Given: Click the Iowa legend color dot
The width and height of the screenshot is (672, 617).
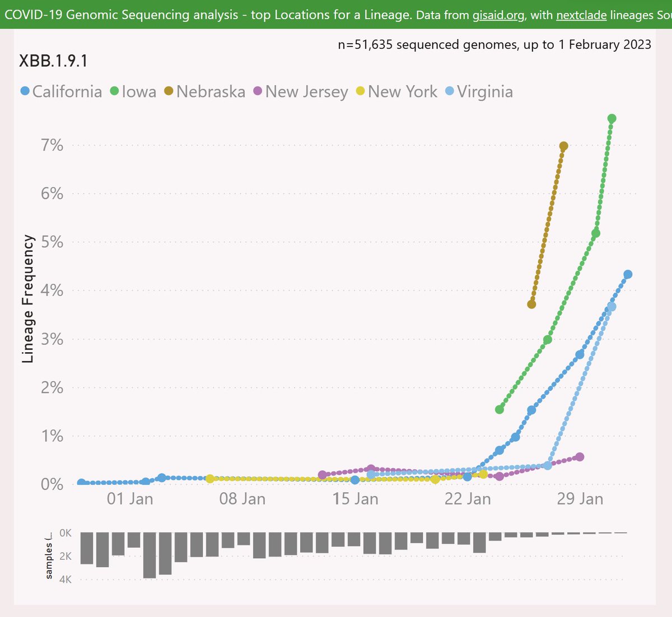Looking at the screenshot, I should tap(115, 91).
